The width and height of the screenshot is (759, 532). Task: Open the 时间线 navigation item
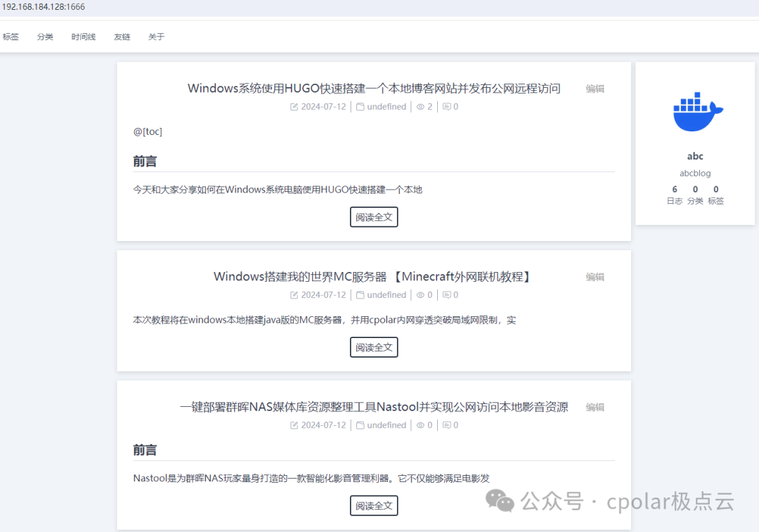point(83,37)
